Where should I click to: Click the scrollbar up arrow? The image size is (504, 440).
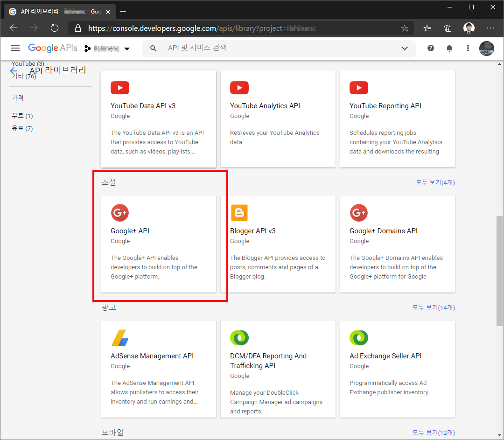[499, 64]
